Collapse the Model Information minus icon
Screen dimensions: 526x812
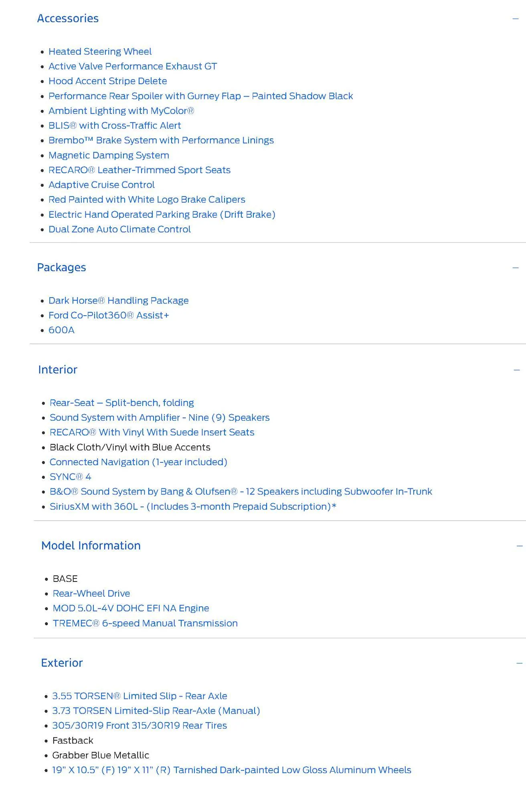[x=520, y=546]
